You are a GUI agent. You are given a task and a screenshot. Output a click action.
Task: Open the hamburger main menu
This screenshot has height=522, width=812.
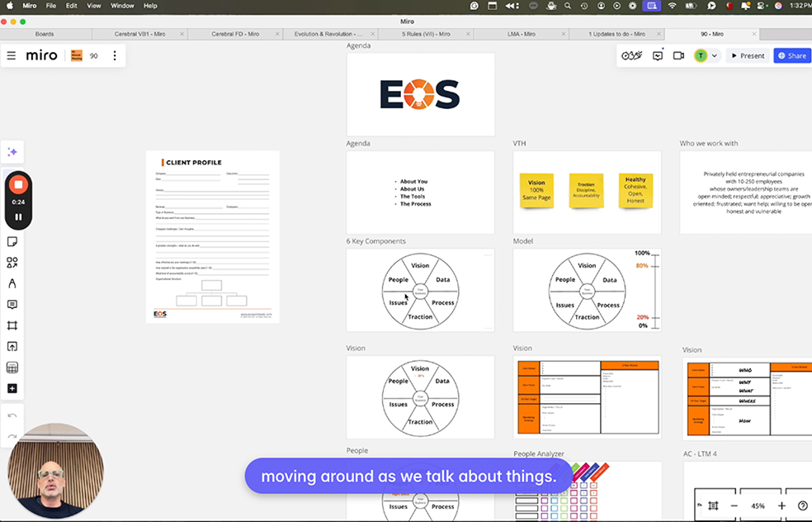pyautogui.click(x=12, y=55)
